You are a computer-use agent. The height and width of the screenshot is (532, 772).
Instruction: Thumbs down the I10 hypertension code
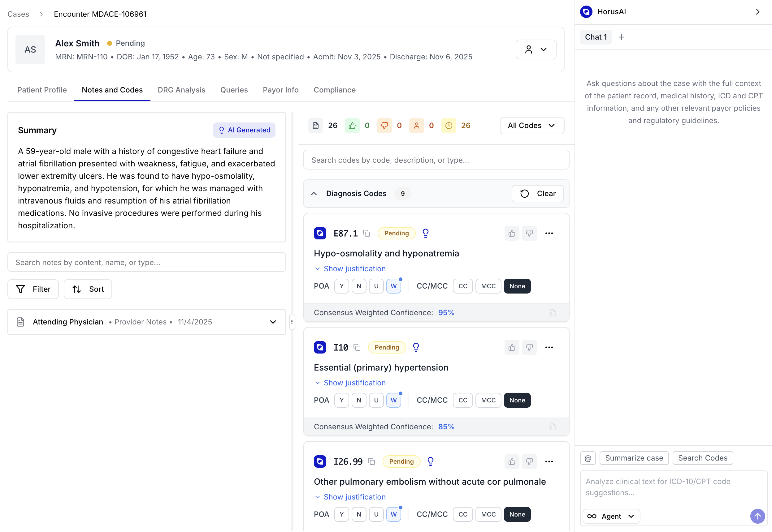click(x=529, y=347)
